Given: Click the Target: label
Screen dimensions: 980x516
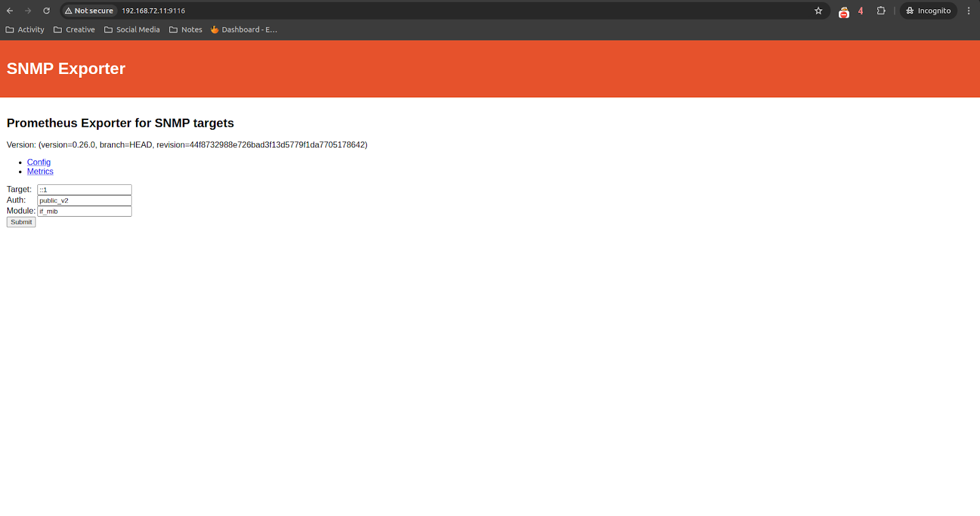Looking at the screenshot, I should pyautogui.click(x=19, y=189).
